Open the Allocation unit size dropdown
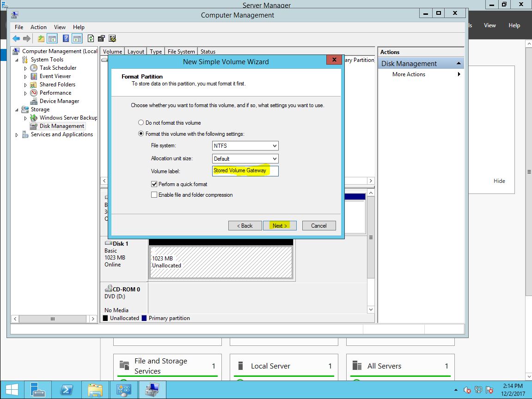The height and width of the screenshot is (399, 532). click(245, 159)
